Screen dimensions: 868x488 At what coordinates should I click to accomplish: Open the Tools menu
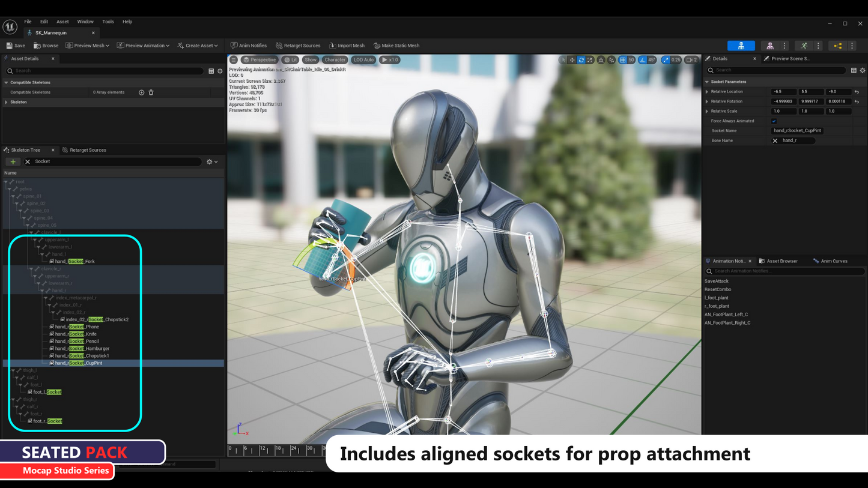pyautogui.click(x=108, y=22)
